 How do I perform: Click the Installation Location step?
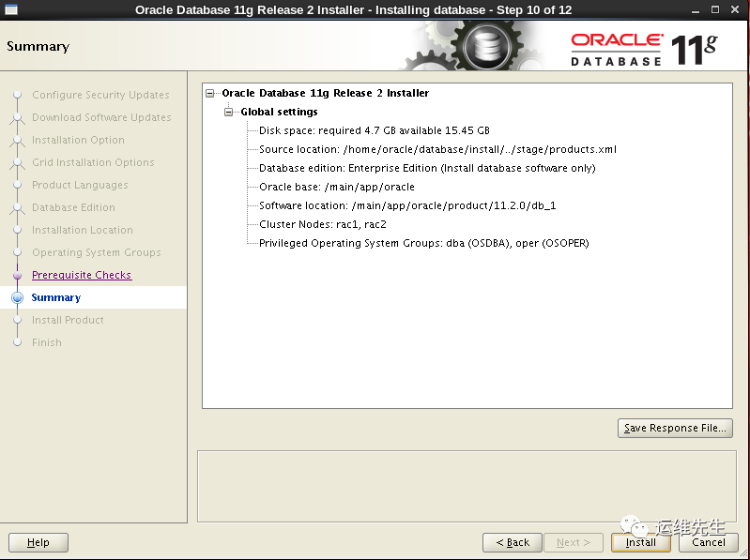[83, 231]
